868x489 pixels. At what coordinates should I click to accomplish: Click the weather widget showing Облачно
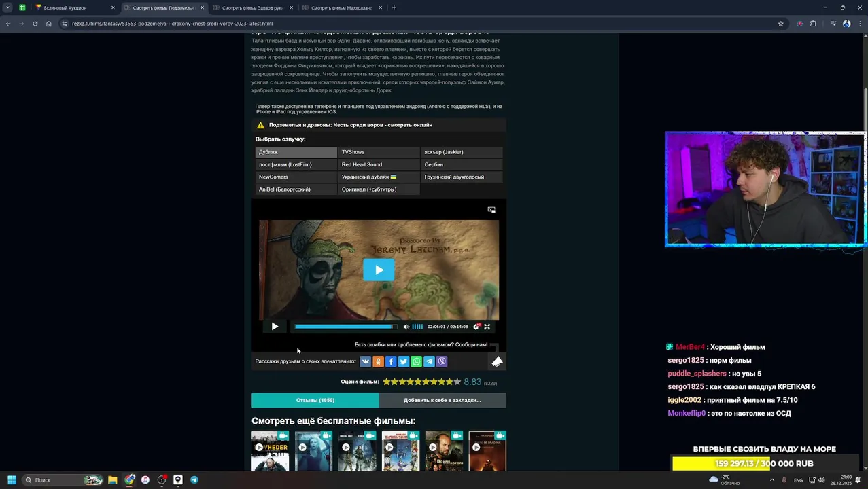point(724,480)
